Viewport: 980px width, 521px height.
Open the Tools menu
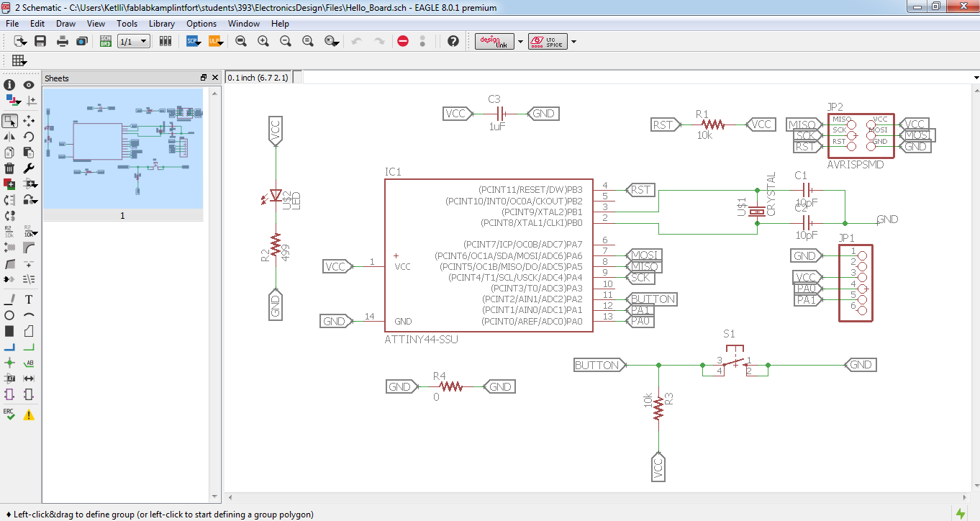[x=127, y=24]
